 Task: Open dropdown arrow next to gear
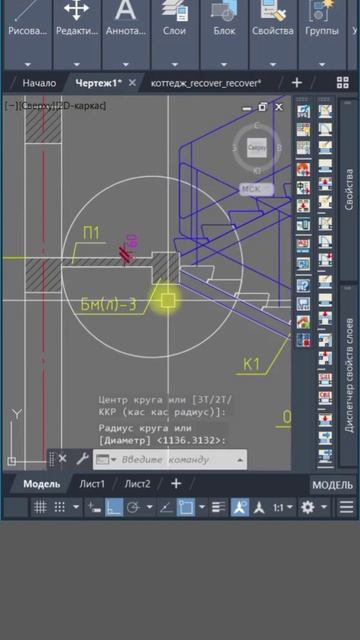pyautogui.click(x=324, y=508)
